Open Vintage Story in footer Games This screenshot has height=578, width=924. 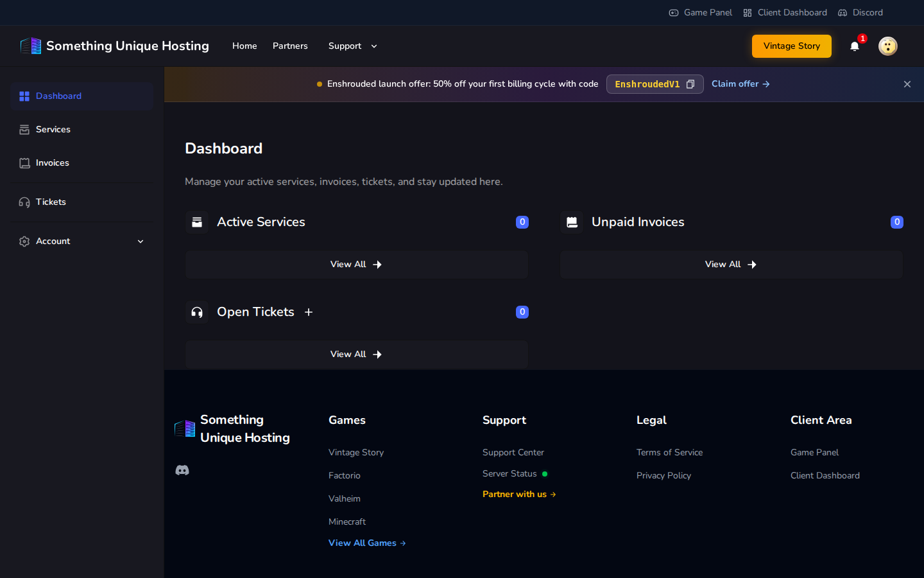356,453
